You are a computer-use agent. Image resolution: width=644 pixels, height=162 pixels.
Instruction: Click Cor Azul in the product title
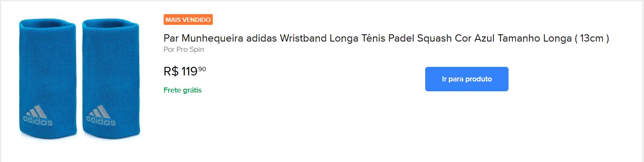[x=474, y=39]
